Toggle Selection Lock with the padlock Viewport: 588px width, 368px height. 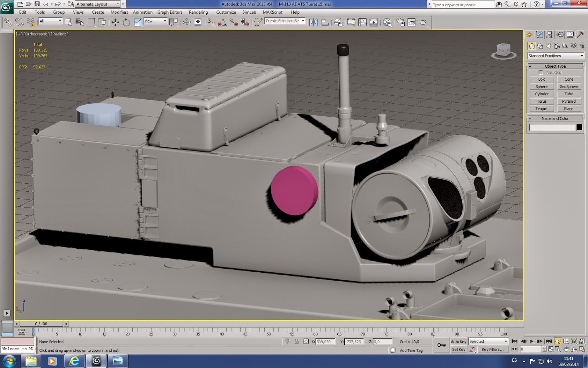(x=297, y=342)
